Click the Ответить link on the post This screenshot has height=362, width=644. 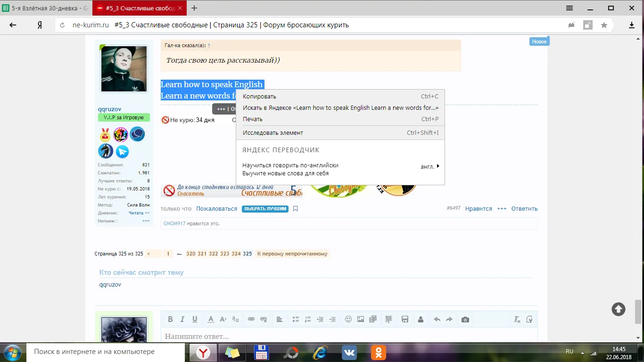click(524, 209)
